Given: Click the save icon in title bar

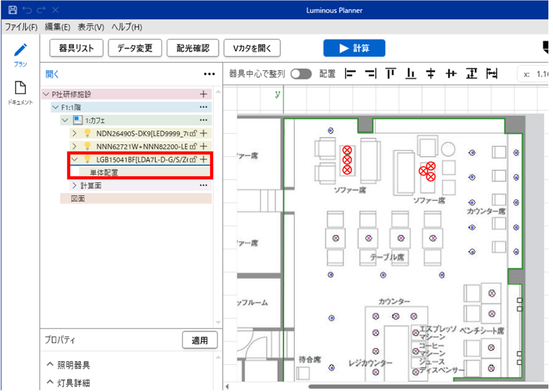Looking at the screenshot, I should point(12,11).
